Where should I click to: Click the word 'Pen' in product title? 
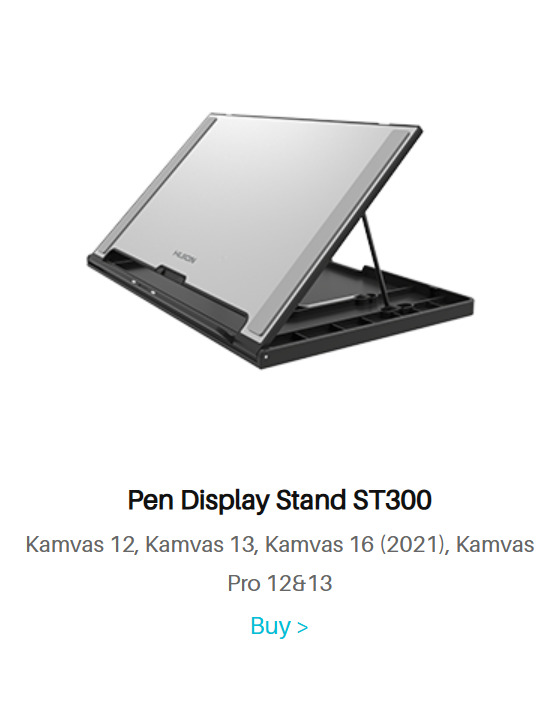151,500
